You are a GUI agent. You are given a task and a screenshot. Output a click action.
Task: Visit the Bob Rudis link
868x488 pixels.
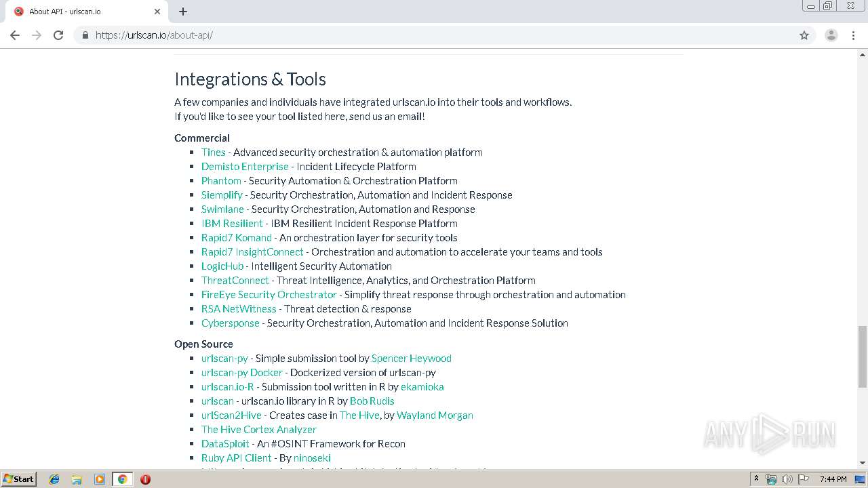pyautogui.click(x=372, y=401)
